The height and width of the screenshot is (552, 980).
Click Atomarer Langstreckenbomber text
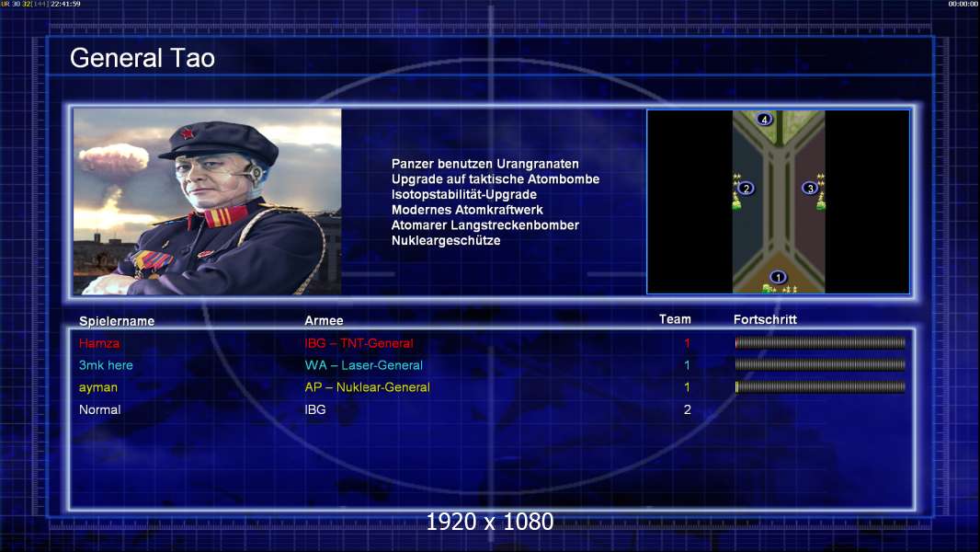(485, 225)
